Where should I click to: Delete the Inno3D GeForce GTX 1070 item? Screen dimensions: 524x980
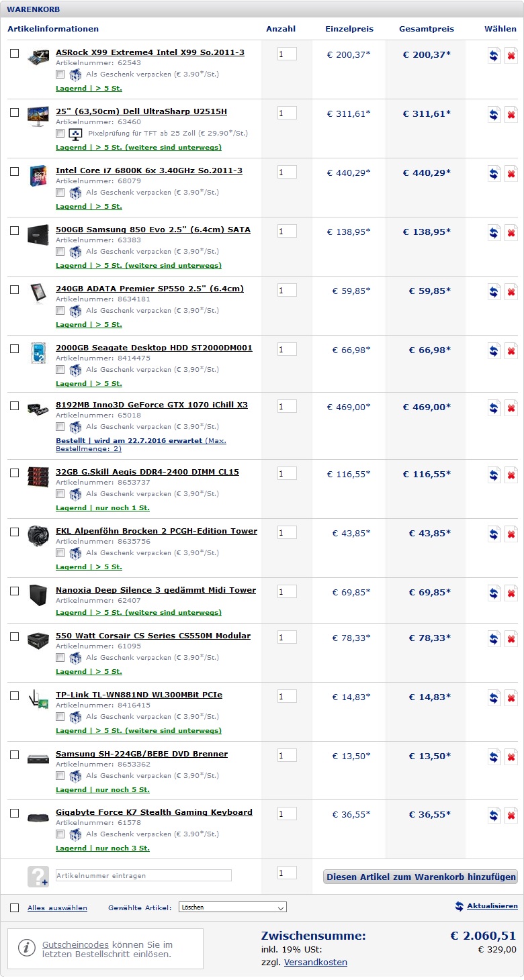coord(511,408)
